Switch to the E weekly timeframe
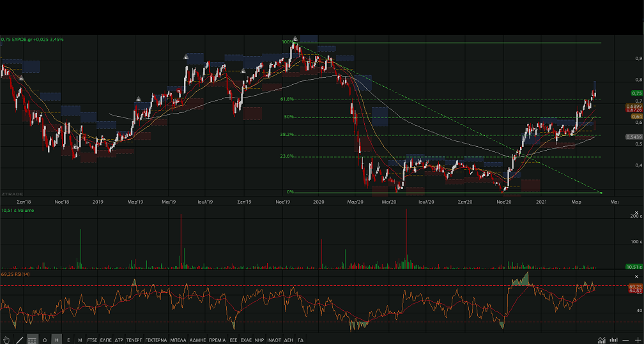Image resolution: width=644 pixels, height=344 pixels. point(68,340)
